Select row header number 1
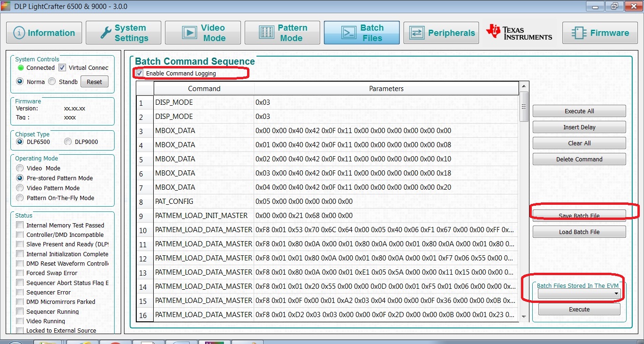The height and width of the screenshot is (344, 644). coord(145,103)
